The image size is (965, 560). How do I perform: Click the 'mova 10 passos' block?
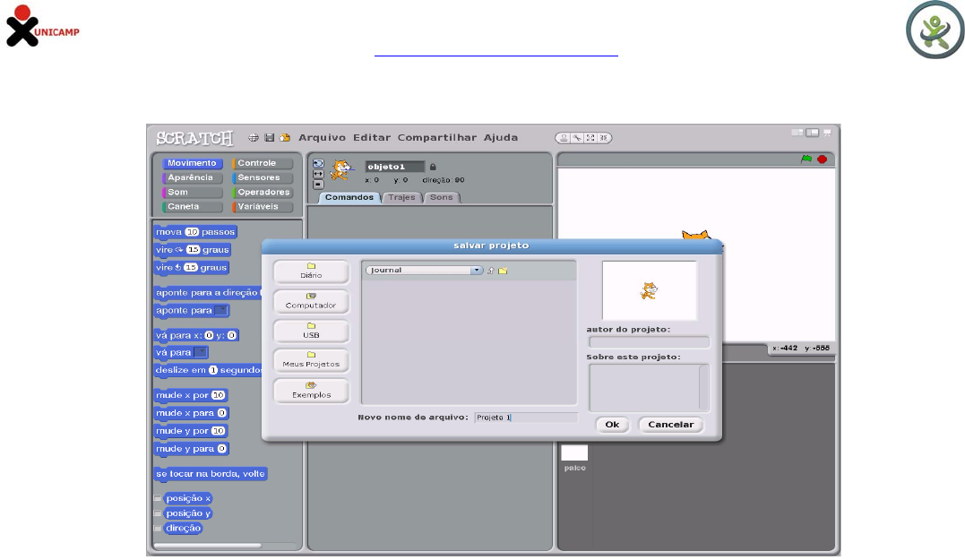[x=195, y=232]
